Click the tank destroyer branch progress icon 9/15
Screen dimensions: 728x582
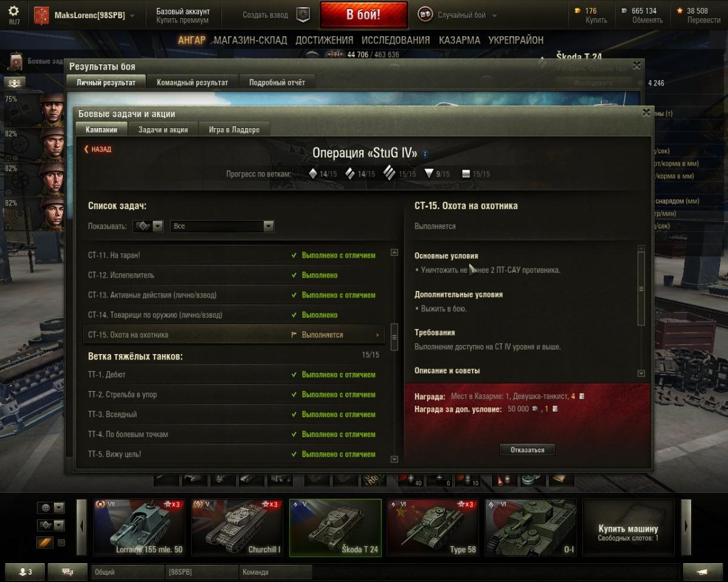pyautogui.click(x=429, y=174)
